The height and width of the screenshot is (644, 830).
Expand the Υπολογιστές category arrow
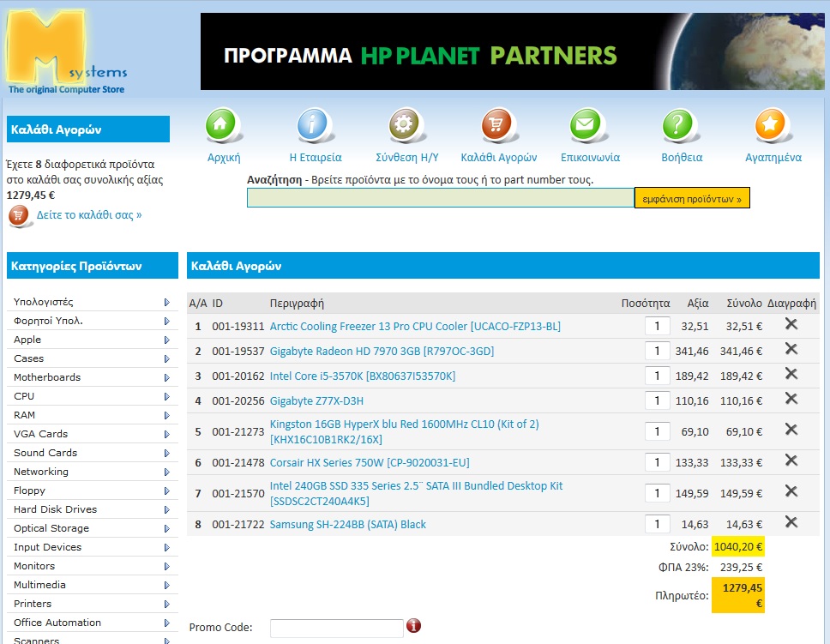[x=166, y=303]
